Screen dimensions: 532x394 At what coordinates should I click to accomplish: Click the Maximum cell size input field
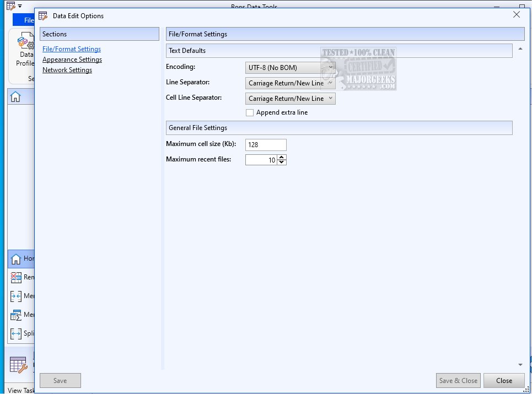(266, 145)
